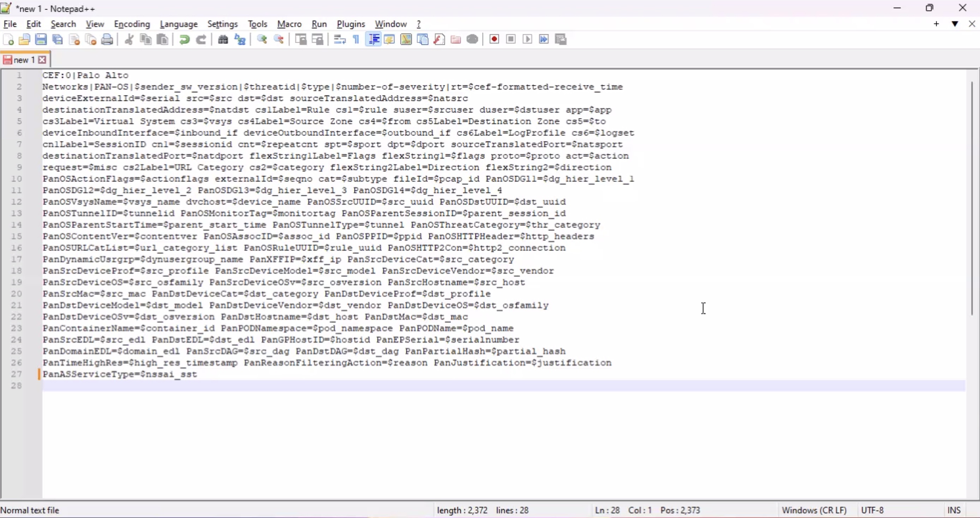Close the new 1 tab
Screen dimensions: 980x518
(x=43, y=60)
